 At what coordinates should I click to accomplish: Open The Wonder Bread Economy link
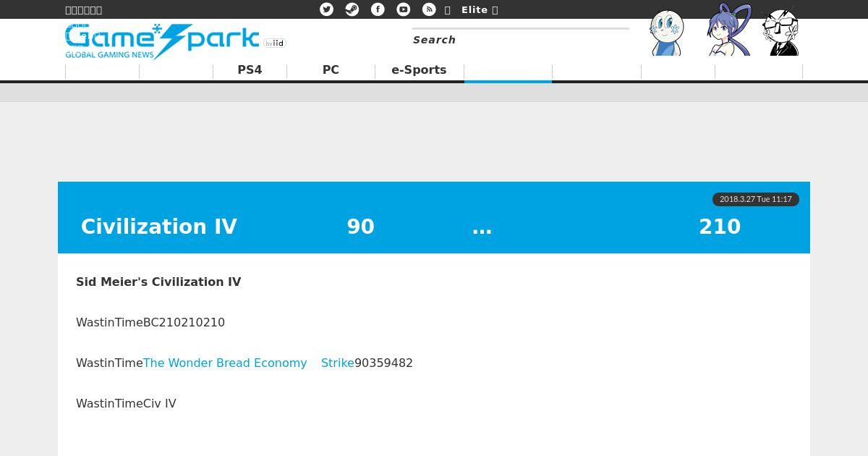coord(225,363)
